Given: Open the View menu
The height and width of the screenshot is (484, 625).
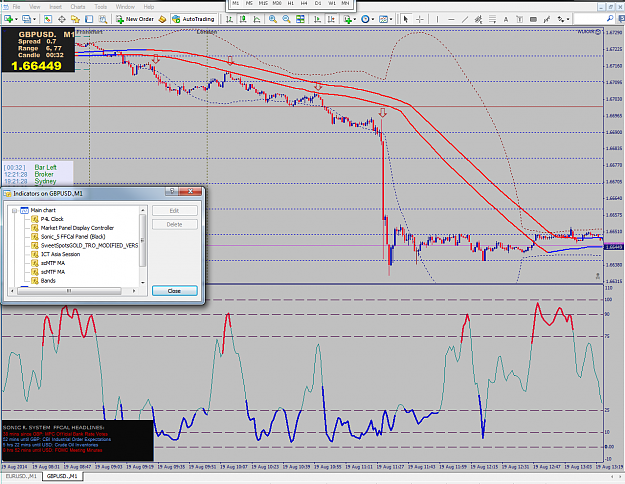Looking at the screenshot, I should click(35, 7).
